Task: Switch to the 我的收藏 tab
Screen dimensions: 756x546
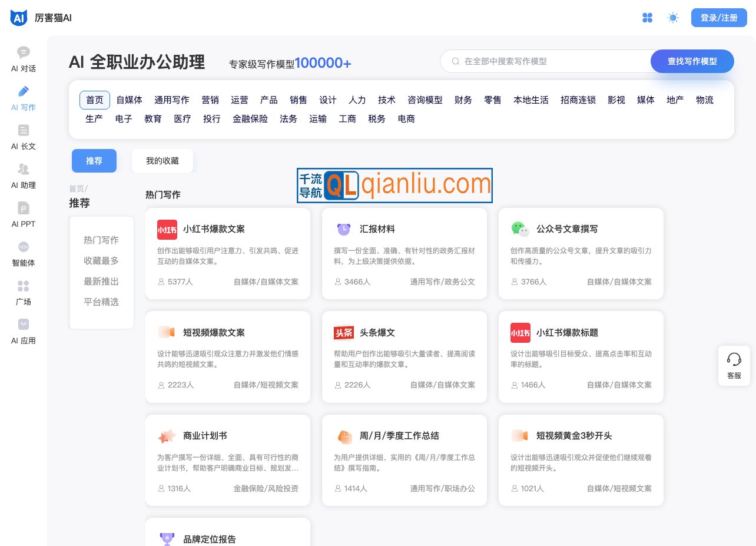Action: coord(163,161)
